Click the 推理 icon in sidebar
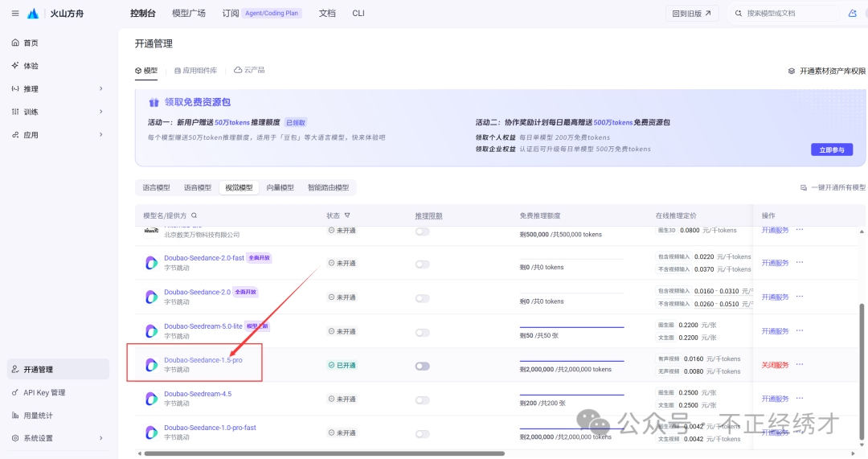The width and height of the screenshot is (868, 459). pos(15,88)
